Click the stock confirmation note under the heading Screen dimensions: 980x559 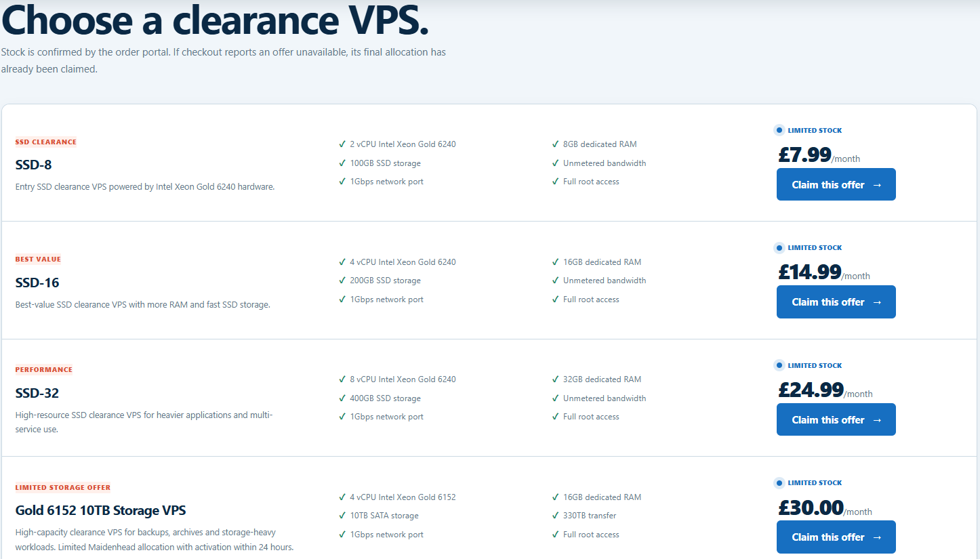(224, 60)
